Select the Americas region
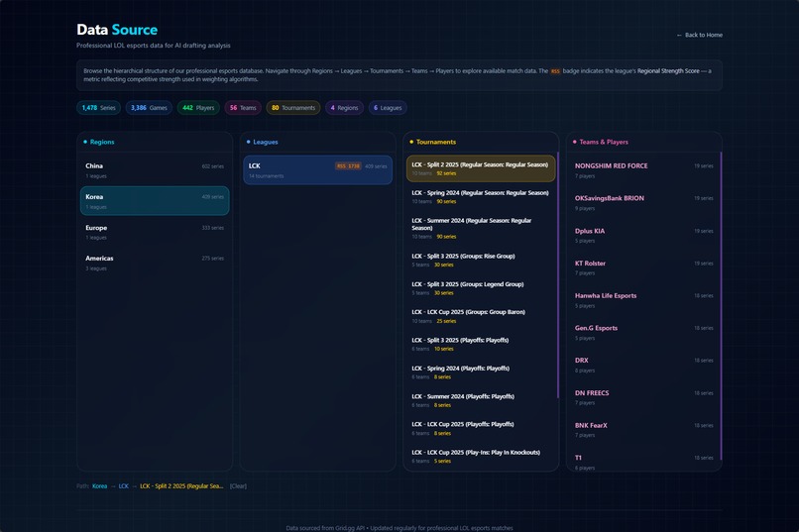This screenshot has height=532, width=799. click(155, 263)
